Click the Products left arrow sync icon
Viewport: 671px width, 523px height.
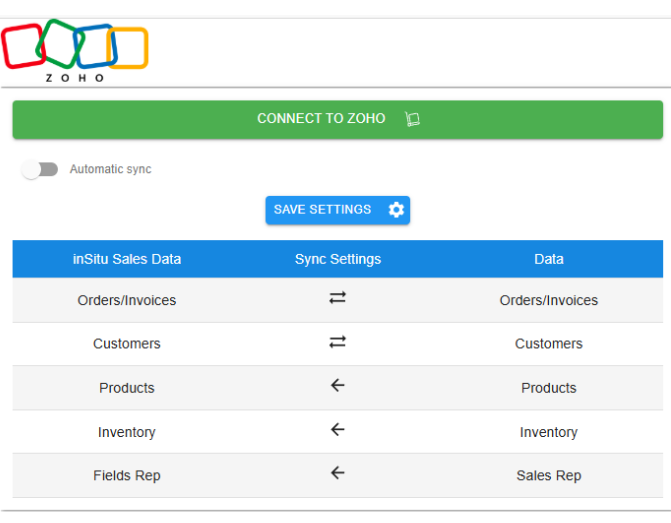[338, 385]
